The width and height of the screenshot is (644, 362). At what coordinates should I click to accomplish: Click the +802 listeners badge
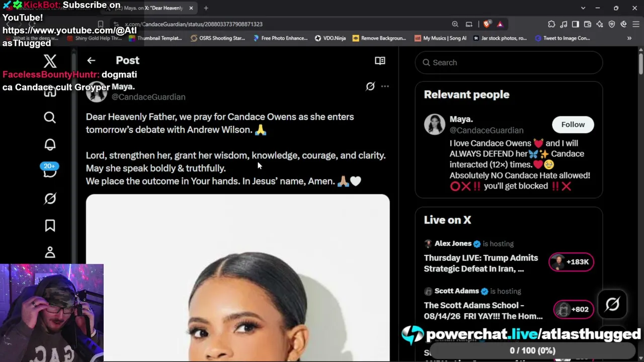point(573,310)
